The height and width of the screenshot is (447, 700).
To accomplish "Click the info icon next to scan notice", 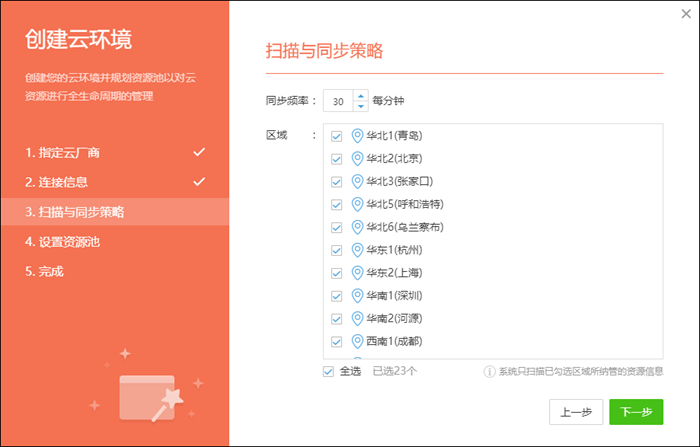I will pyautogui.click(x=490, y=372).
